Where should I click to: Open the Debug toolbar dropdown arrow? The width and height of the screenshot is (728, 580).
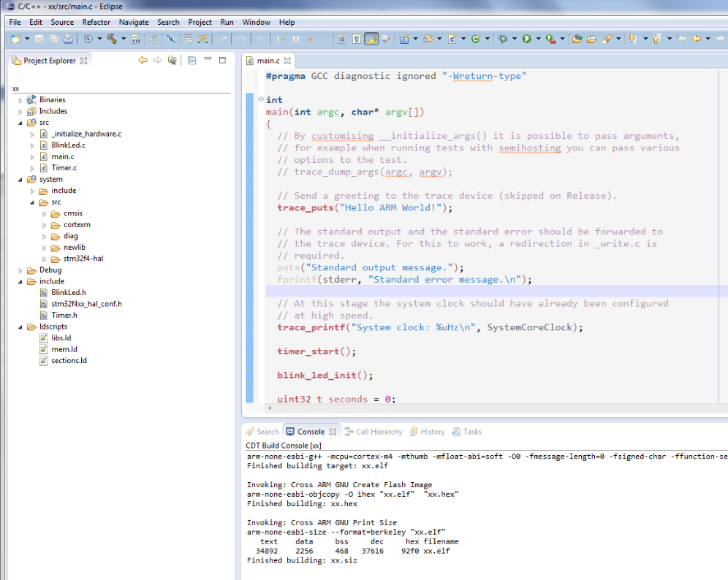point(515,39)
